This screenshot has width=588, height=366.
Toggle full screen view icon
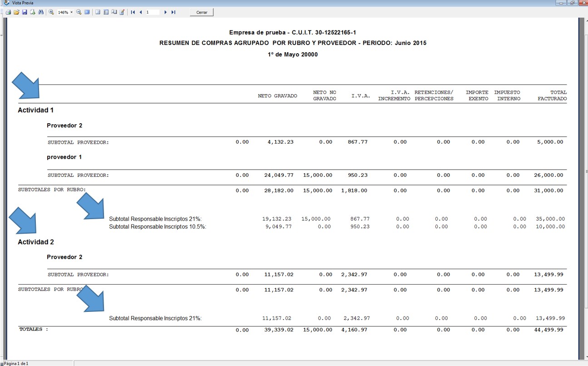87,12
